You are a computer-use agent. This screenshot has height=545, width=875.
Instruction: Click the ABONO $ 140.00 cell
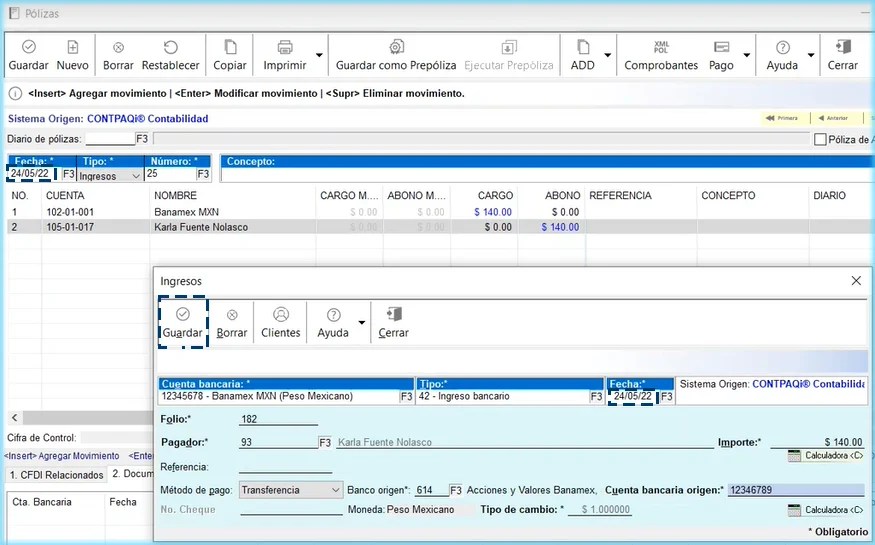coord(560,227)
